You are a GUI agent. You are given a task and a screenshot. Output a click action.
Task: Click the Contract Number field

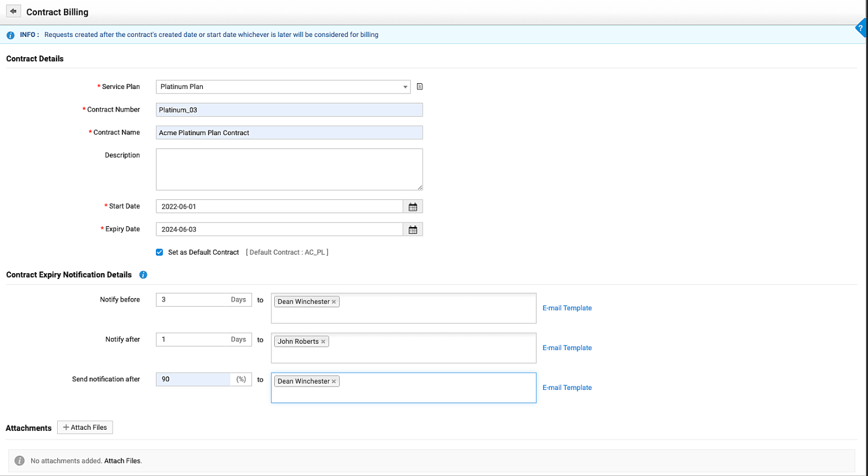tap(289, 110)
